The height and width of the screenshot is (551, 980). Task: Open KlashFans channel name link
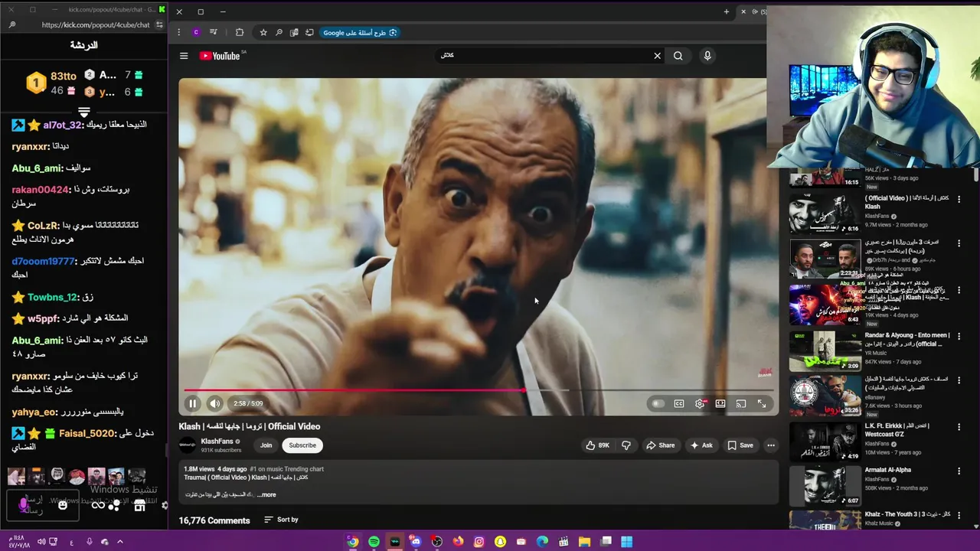tap(217, 442)
